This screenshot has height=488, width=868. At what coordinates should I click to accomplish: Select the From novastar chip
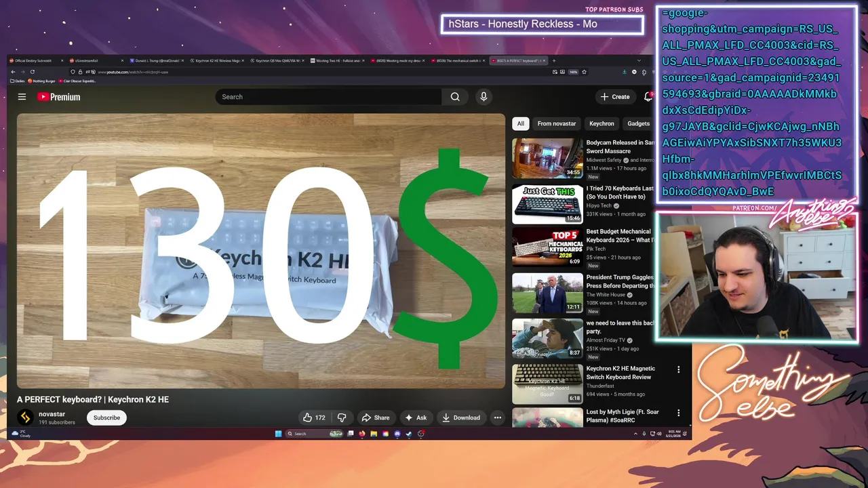(x=557, y=123)
